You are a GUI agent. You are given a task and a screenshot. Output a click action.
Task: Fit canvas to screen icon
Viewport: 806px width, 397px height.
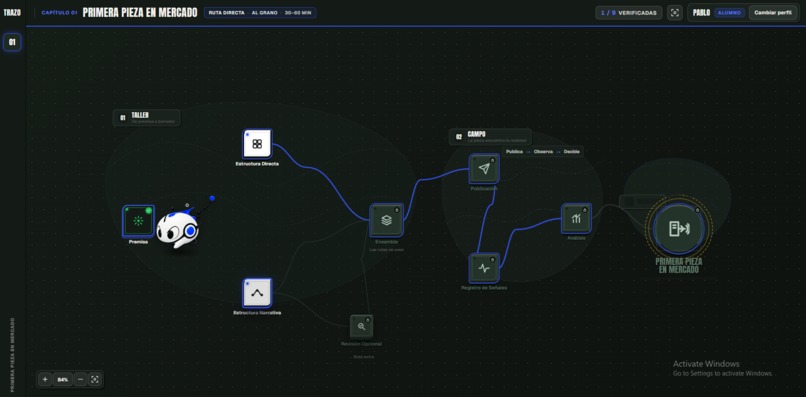(95, 380)
